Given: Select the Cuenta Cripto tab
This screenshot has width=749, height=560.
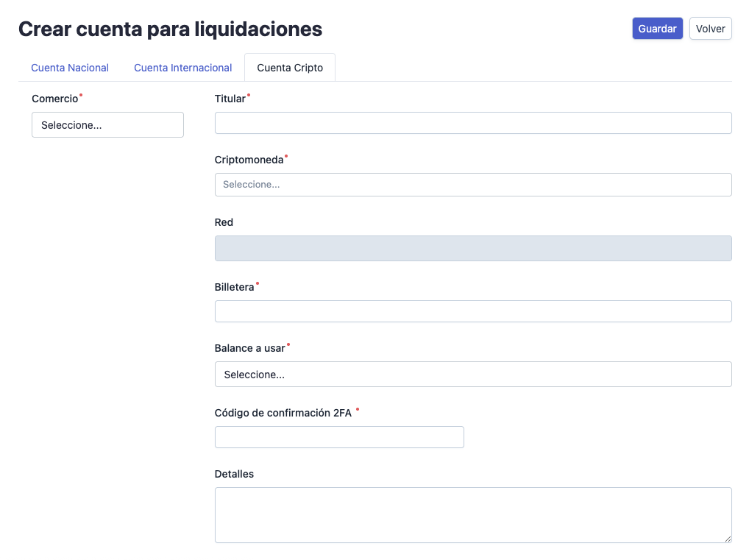Looking at the screenshot, I should (289, 67).
